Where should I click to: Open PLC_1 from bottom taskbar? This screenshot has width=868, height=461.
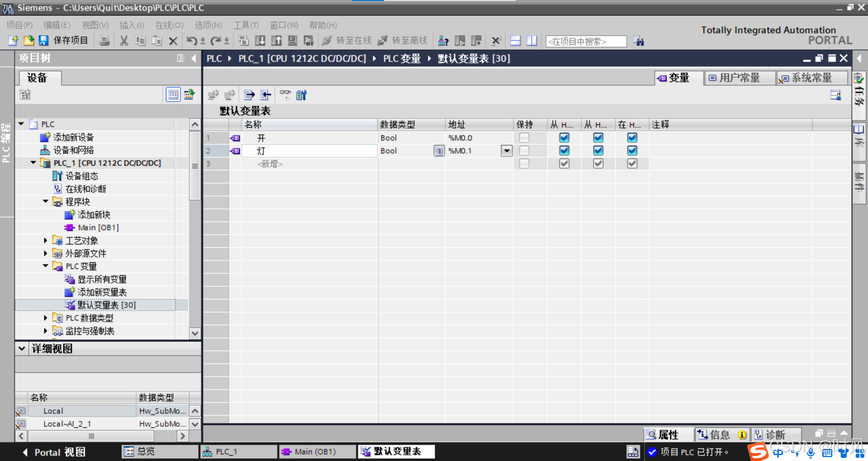pos(238,451)
